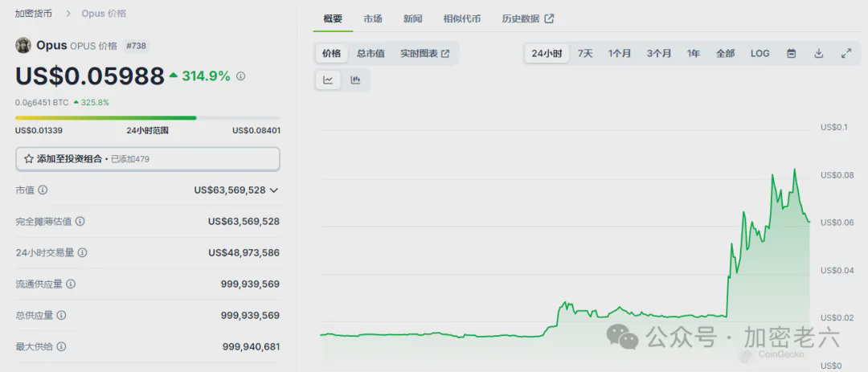This screenshot has width=868, height=372.
Task: Click the 添加至投资组合 button
Action: pyautogui.click(x=148, y=159)
